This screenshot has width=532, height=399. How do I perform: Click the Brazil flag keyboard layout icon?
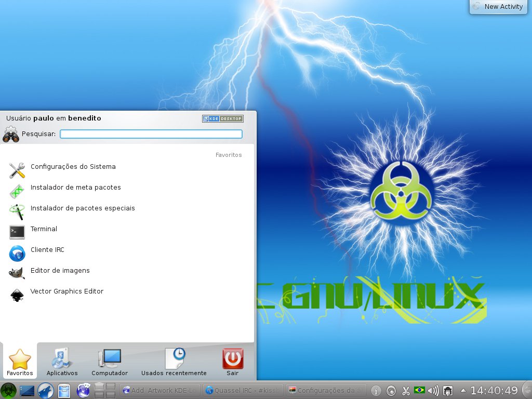(419, 390)
